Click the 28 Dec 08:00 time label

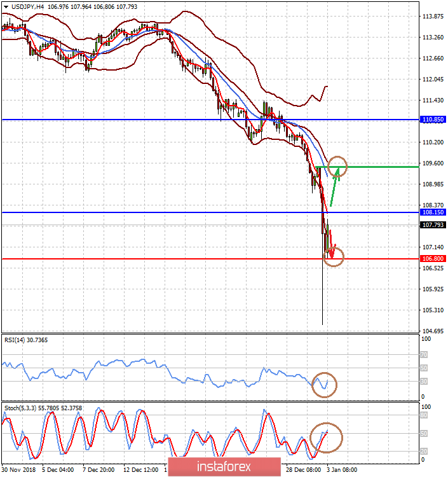(303, 470)
